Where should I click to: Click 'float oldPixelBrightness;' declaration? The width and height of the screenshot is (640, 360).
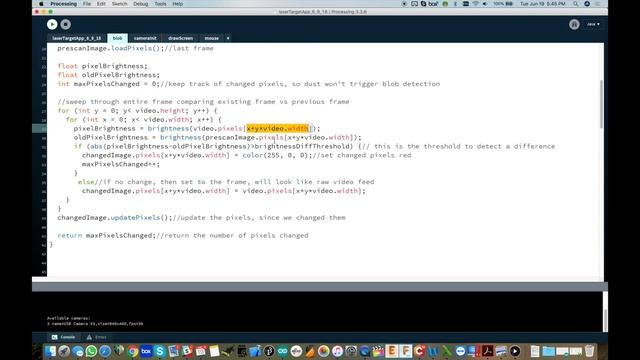(x=109, y=75)
